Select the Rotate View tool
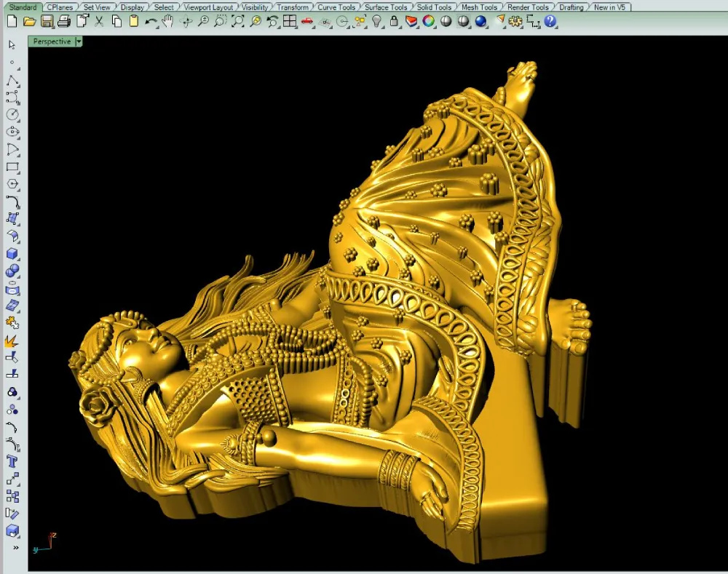The width and height of the screenshot is (728, 574). point(186,21)
